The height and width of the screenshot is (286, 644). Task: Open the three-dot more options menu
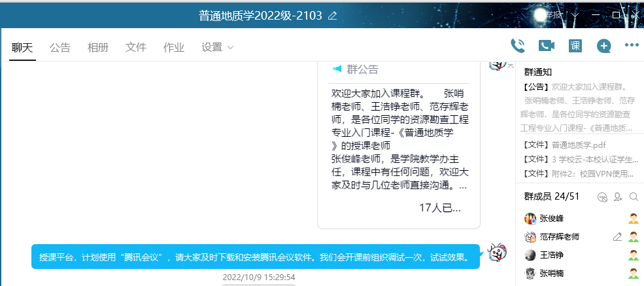tap(631, 46)
